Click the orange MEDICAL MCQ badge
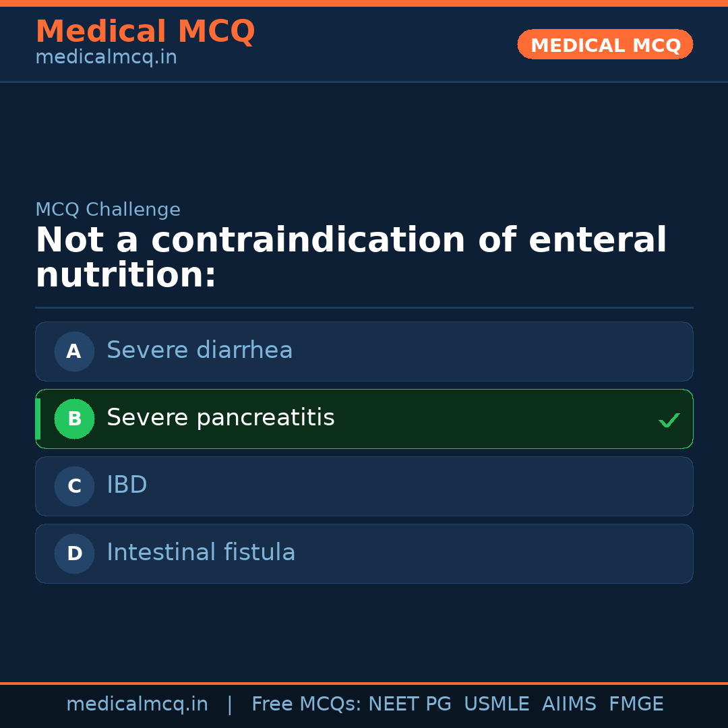The width and height of the screenshot is (728, 728). (605, 44)
